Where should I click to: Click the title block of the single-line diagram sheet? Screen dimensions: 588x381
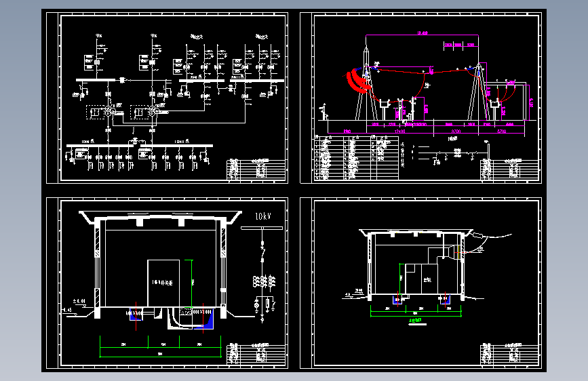(x=256, y=170)
